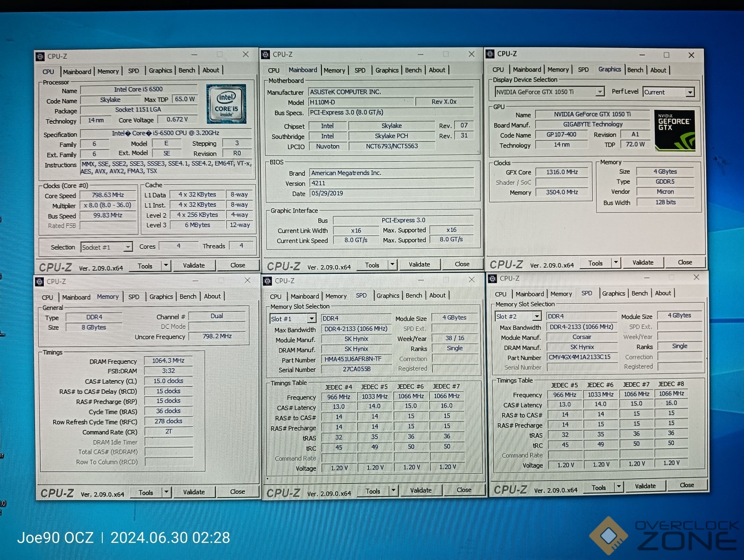Open the About tab in Memory window
This screenshot has height=560, width=744.
(x=212, y=296)
